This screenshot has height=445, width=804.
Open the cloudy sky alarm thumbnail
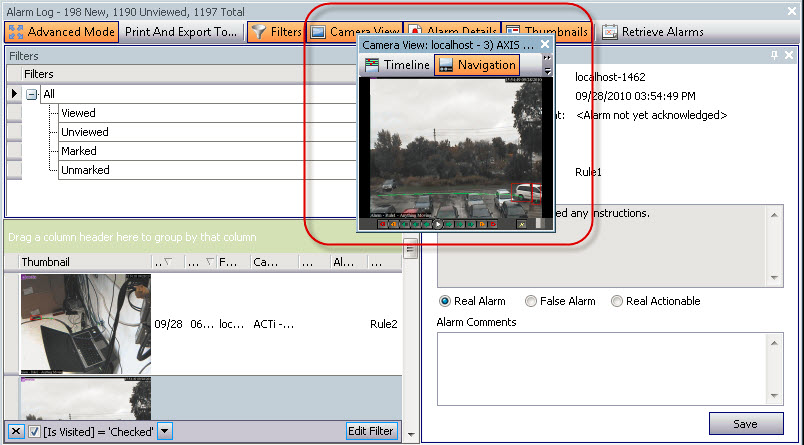click(x=85, y=399)
